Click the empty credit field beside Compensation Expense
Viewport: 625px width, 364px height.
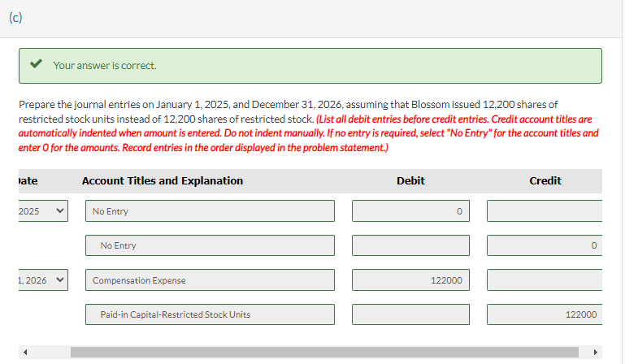click(545, 280)
